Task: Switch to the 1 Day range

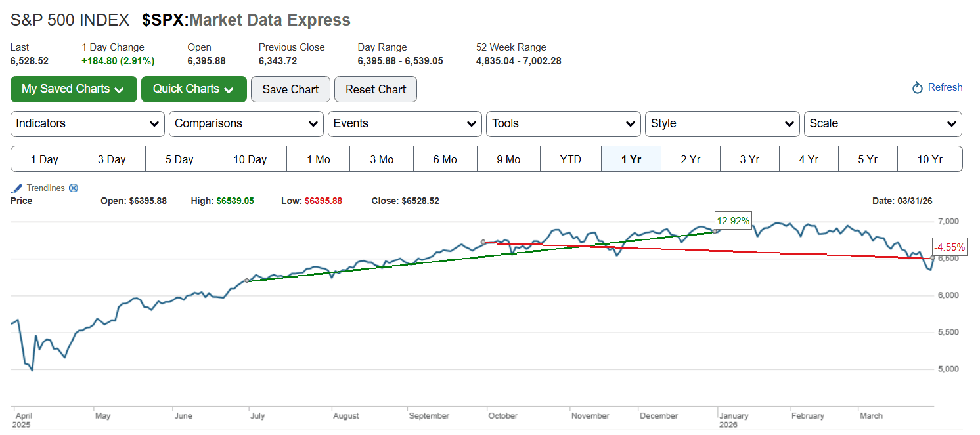Action: (45, 159)
